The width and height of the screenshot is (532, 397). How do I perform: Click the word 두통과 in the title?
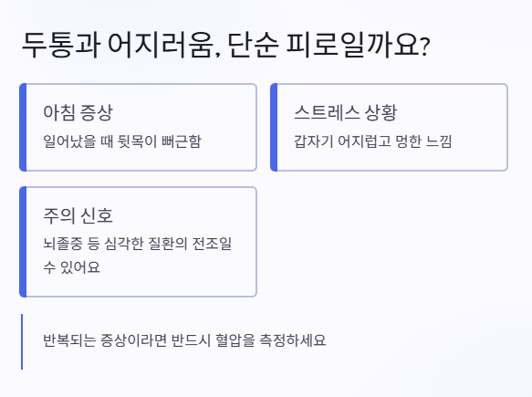coord(61,45)
